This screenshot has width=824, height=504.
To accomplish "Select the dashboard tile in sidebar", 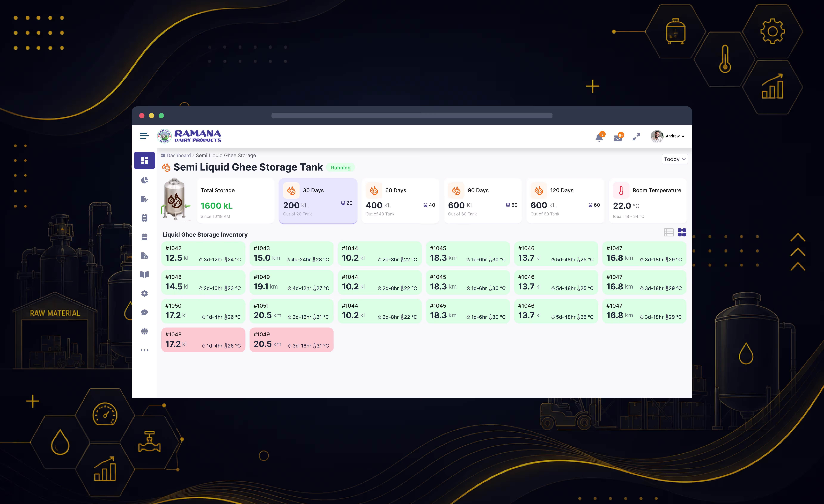I will pyautogui.click(x=144, y=161).
